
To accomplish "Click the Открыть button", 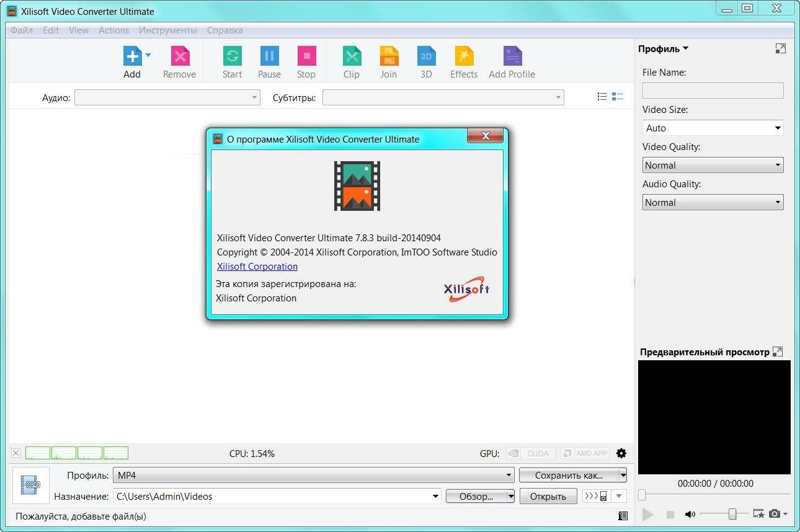I will [x=548, y=496].
